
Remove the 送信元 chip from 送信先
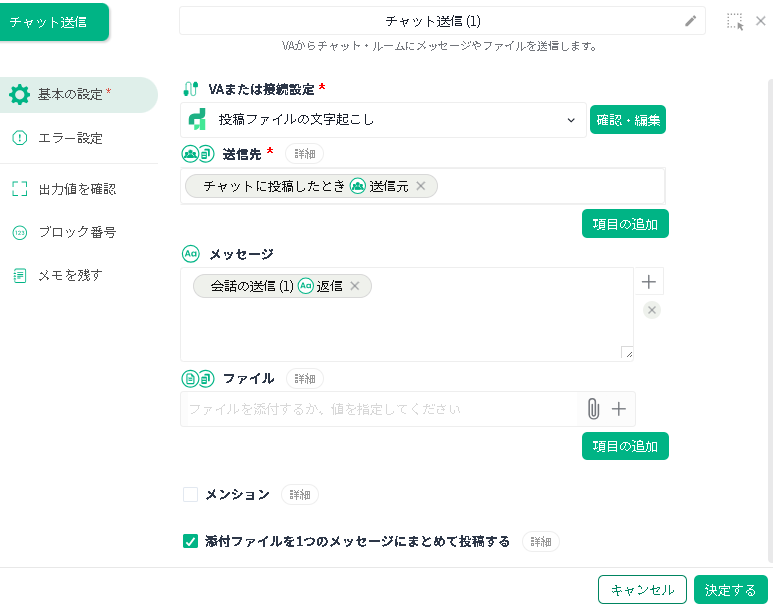(x=421, y=186)
